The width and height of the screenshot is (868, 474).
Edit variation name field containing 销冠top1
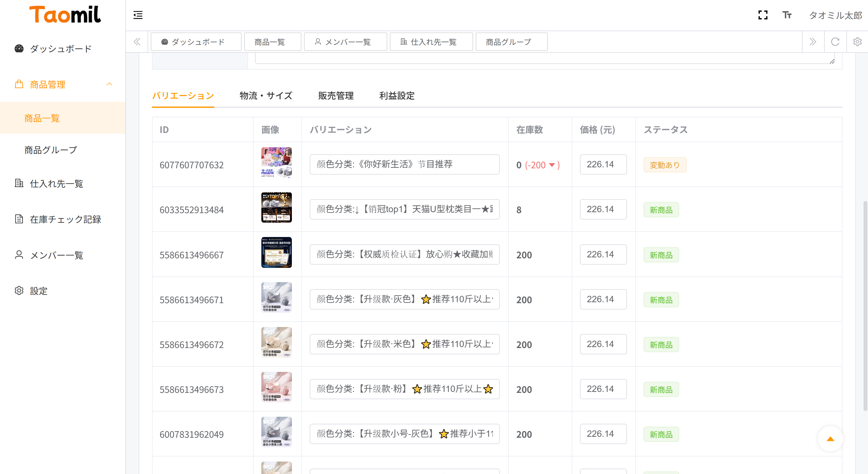404,209
